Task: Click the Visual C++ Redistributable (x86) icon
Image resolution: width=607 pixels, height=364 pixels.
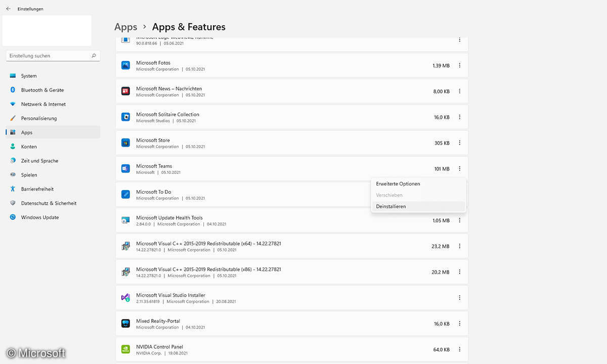Action: pyautogui.click(x=125, y=272)
